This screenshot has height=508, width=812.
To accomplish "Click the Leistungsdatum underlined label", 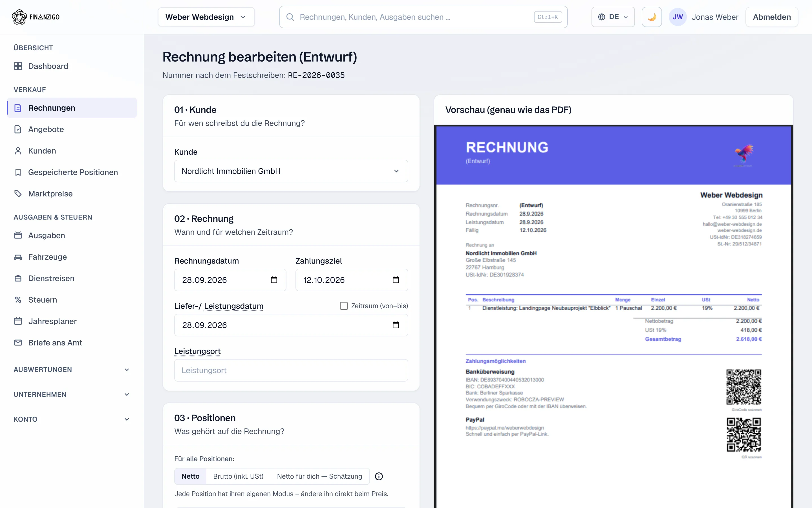I will tap(233, 306).
